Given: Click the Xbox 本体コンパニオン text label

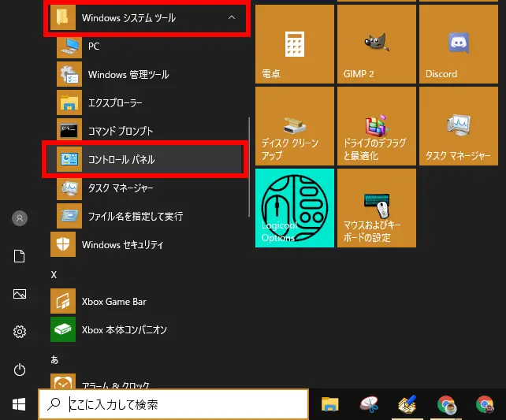Looking at the screenshot, I should 125,329.
